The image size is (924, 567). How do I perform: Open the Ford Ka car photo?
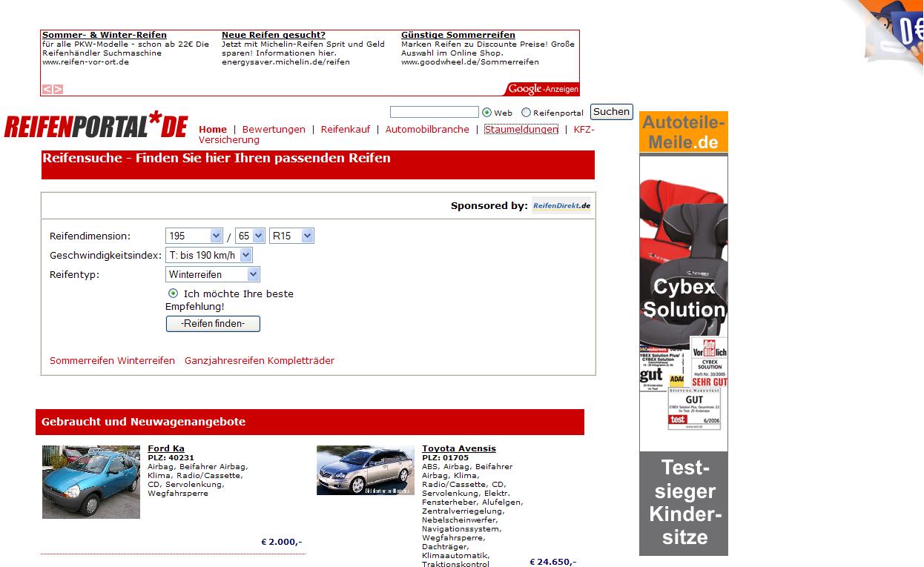pyautogui.click(x=91, y=482)
